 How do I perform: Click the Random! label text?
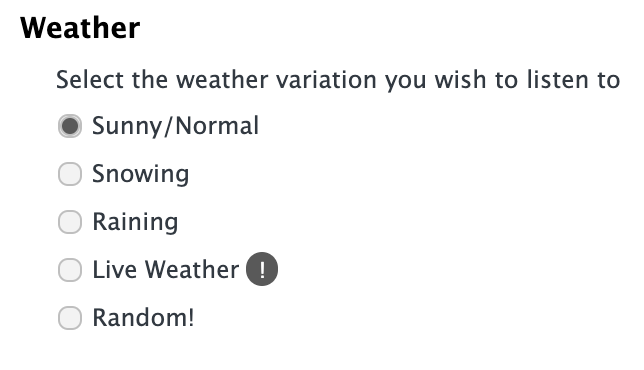coord(143,318)
